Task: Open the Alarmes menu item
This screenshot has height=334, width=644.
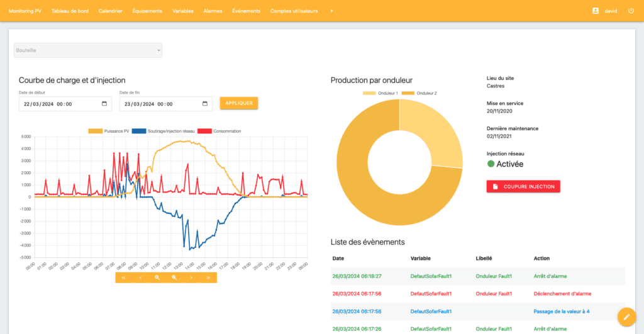Action: 213,11
